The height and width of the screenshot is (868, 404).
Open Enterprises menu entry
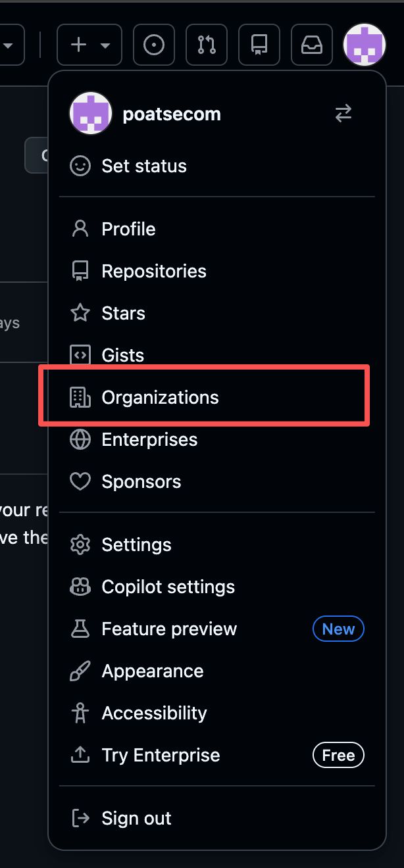149,439
